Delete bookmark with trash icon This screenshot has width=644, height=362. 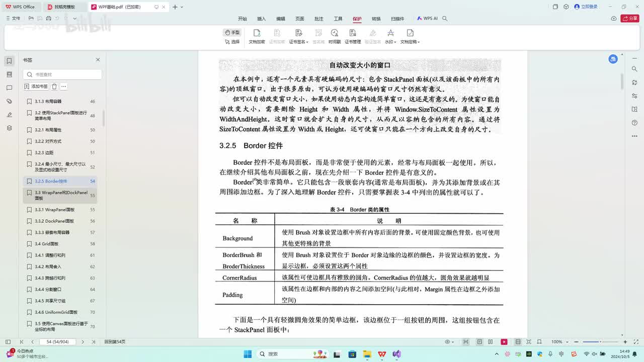click(x=54, y=86)
